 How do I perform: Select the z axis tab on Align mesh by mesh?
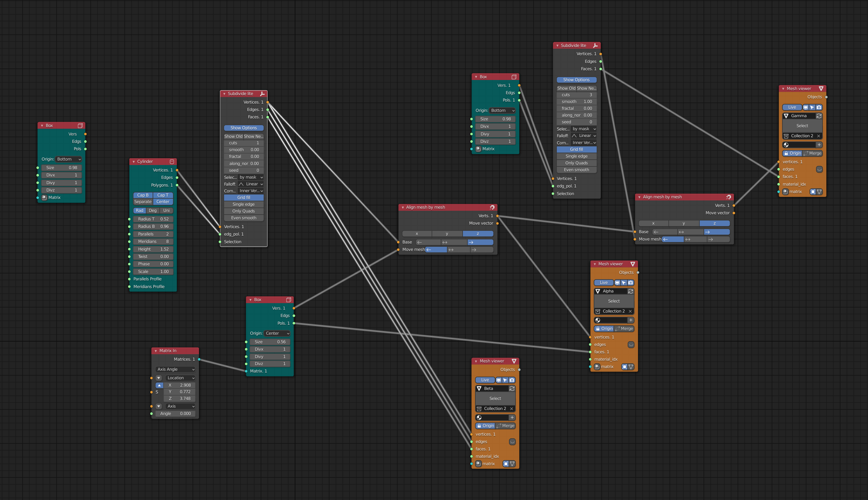478,233
